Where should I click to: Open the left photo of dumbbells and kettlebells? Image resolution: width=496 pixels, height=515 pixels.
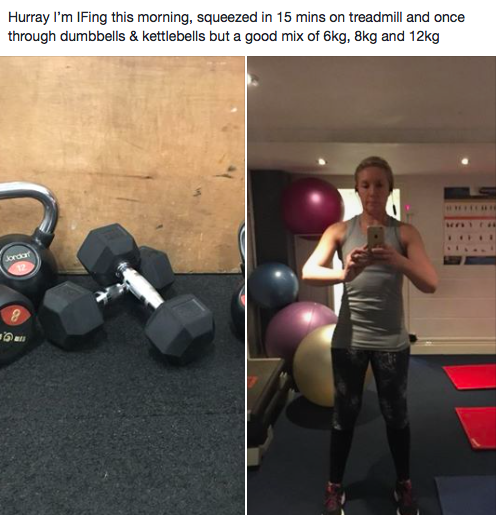pos(122,286)
